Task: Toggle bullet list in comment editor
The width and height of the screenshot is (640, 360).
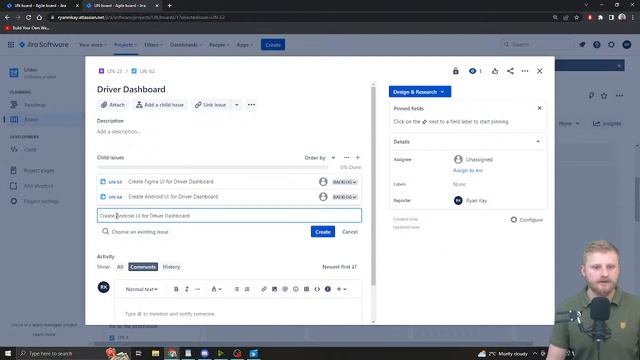Action: [236, 289]
